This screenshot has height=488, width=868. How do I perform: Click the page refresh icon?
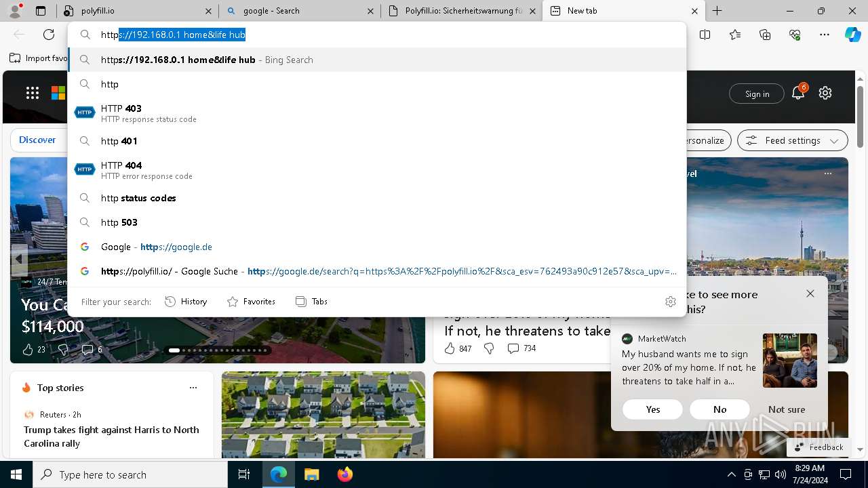point(49,35)
